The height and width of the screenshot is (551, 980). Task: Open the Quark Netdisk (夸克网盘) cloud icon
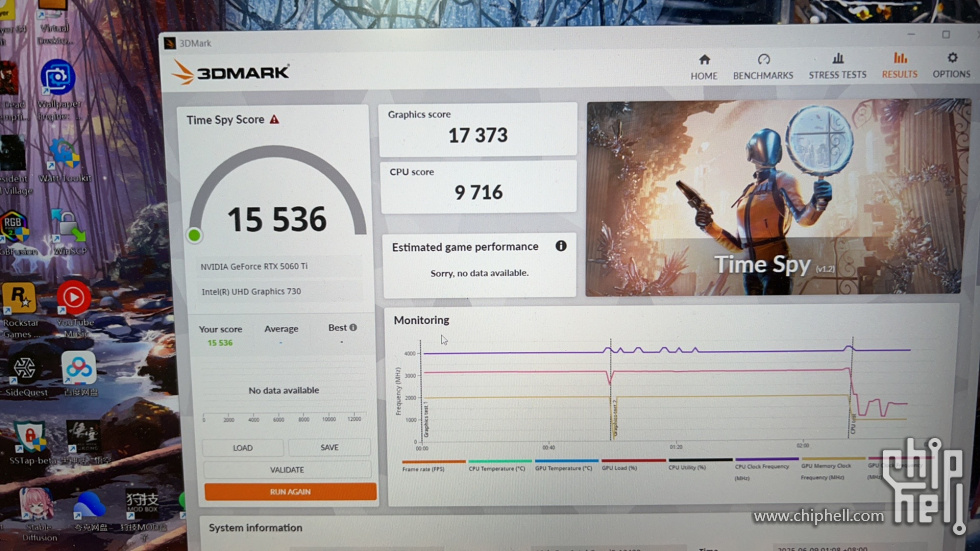[x=89, y=512]
